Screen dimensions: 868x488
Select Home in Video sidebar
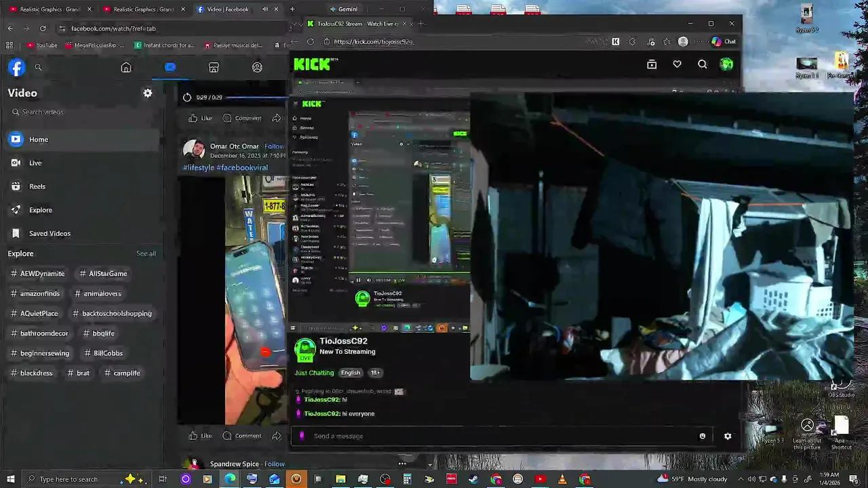click(81, 140)
